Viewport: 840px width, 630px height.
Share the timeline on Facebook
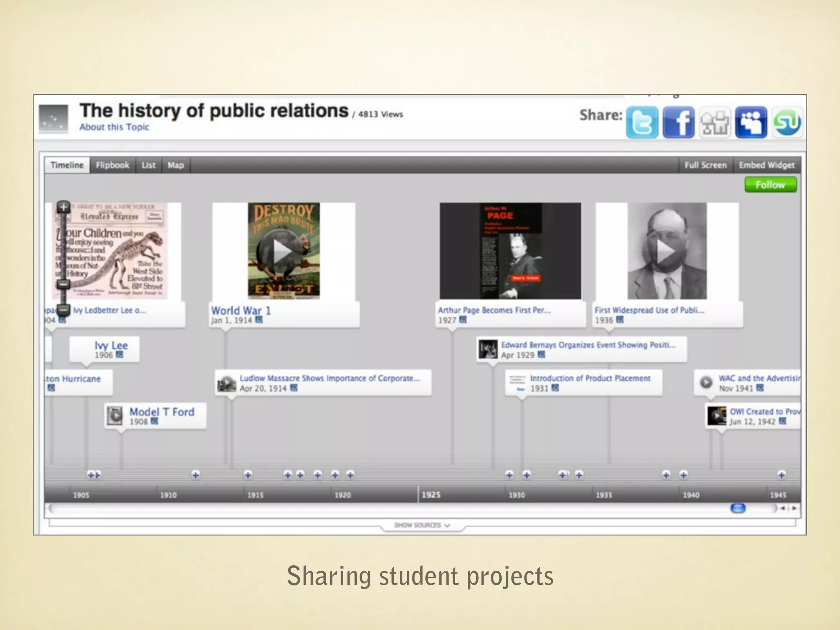pyautogui.click(x=678, y=122)
